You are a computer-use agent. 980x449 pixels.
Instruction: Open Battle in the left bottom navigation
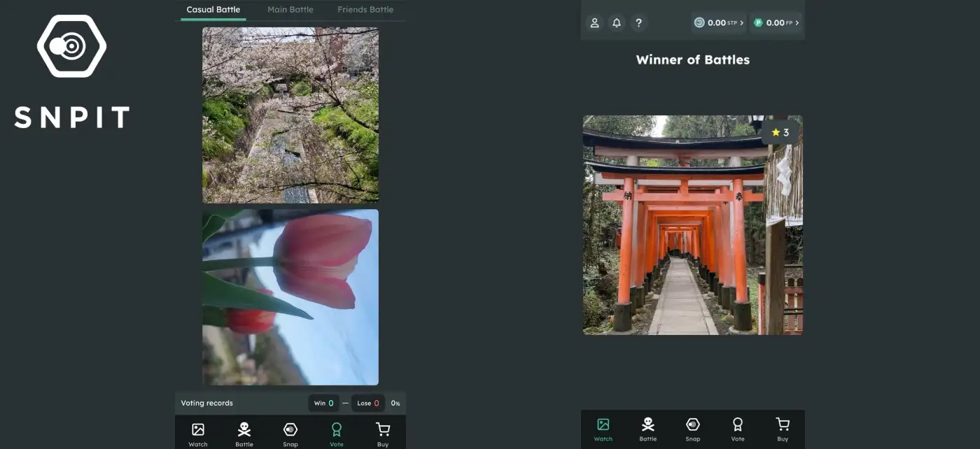coord(244,433)
